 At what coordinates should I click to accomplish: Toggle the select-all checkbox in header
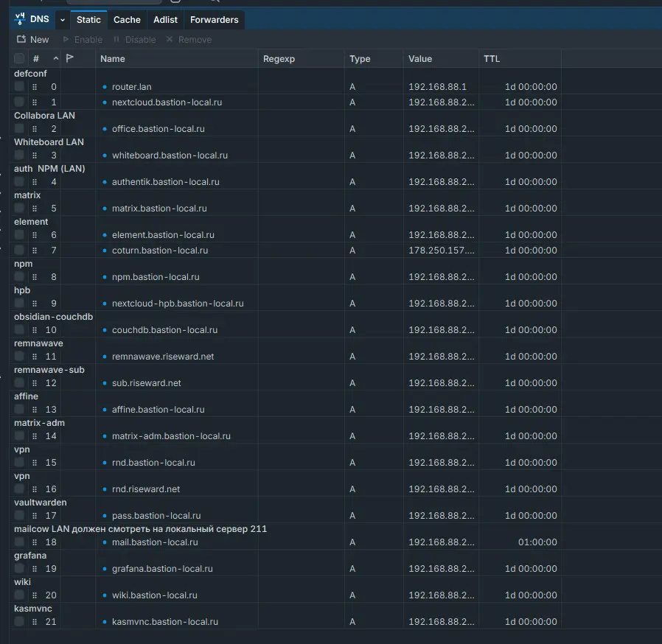pyautogui.click(x=19, y=59)
